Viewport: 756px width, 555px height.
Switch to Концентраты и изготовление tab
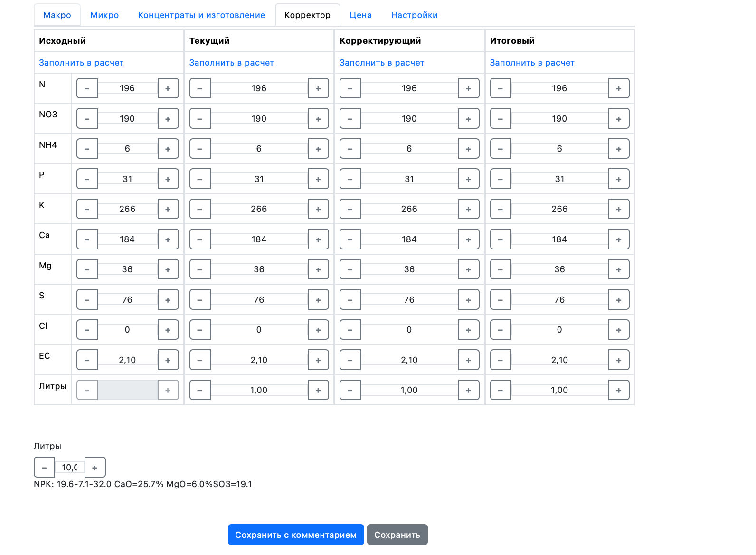pos(201,15)
